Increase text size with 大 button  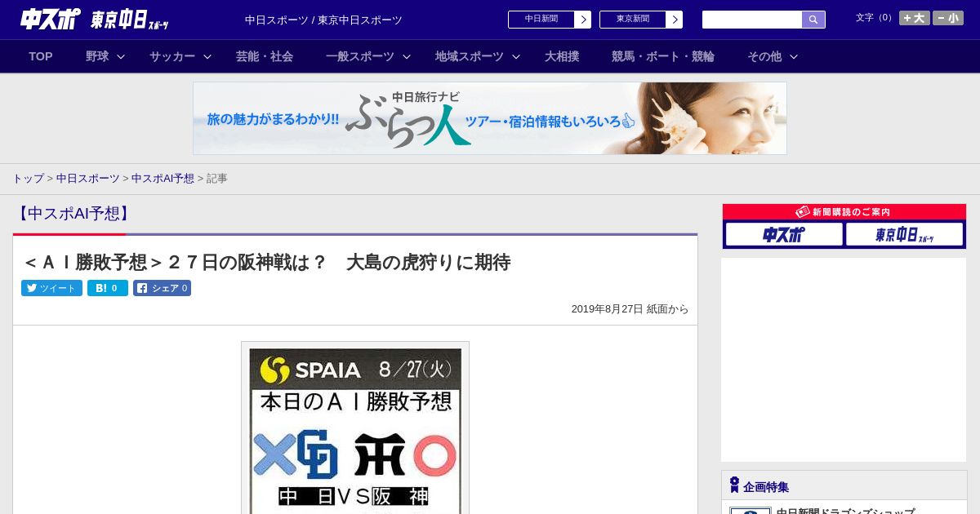pos(914,18)
